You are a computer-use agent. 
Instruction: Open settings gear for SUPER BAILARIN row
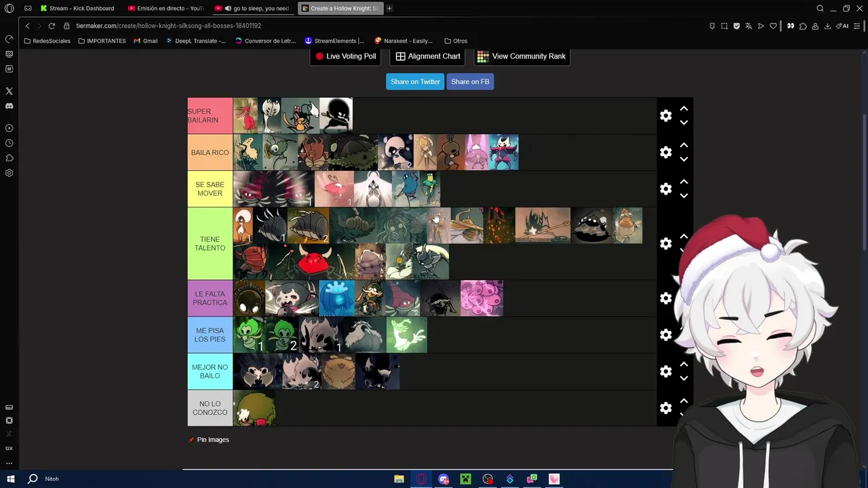pyautogui.click(x=666, y=116)
